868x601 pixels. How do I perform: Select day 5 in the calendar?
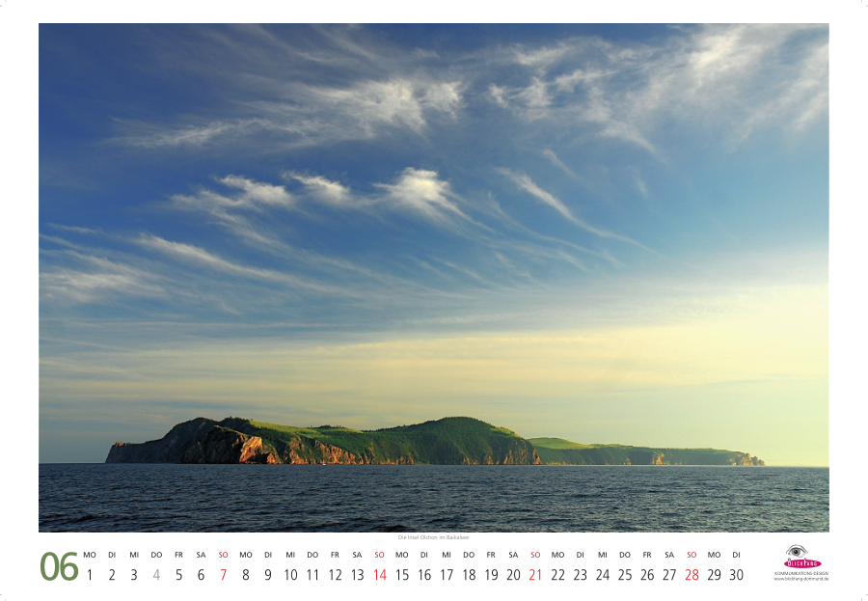coord(178,575)
